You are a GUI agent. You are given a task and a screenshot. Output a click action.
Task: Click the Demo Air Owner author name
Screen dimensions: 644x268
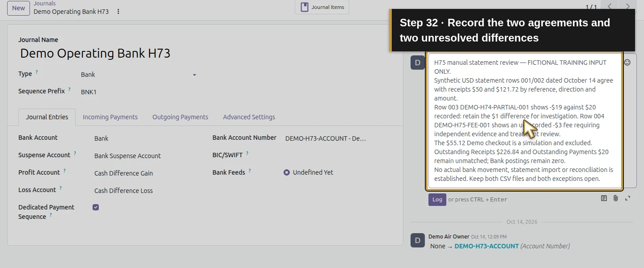point(449,237)
